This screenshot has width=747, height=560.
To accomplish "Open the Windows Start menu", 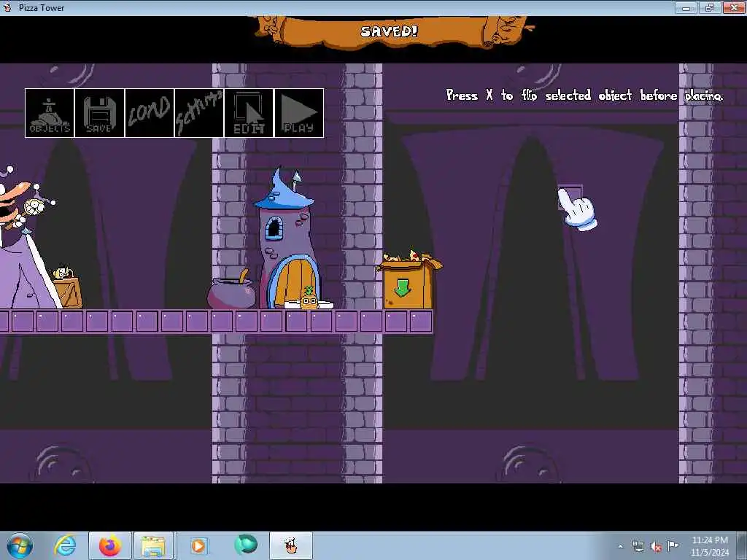I will tap(20, 545).
